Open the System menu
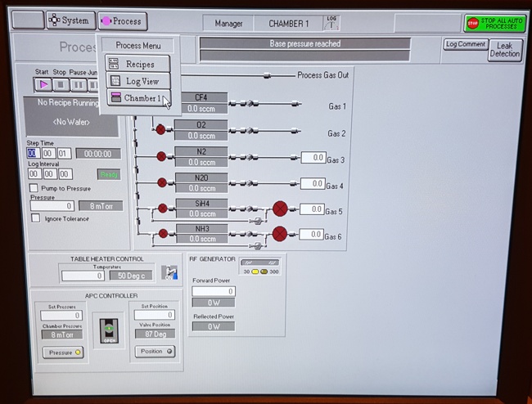This screenshot has width=532, height=404. click(x=68, y=20)
